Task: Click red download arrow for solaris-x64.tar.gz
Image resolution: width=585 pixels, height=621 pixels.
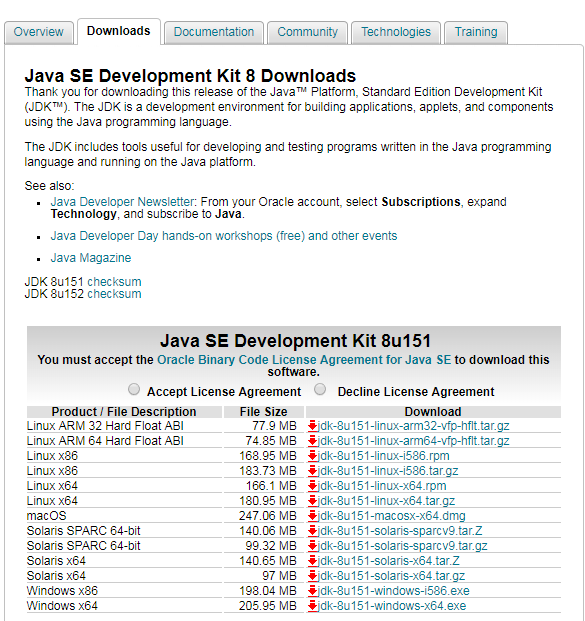Action: click(x=313, y=576)
